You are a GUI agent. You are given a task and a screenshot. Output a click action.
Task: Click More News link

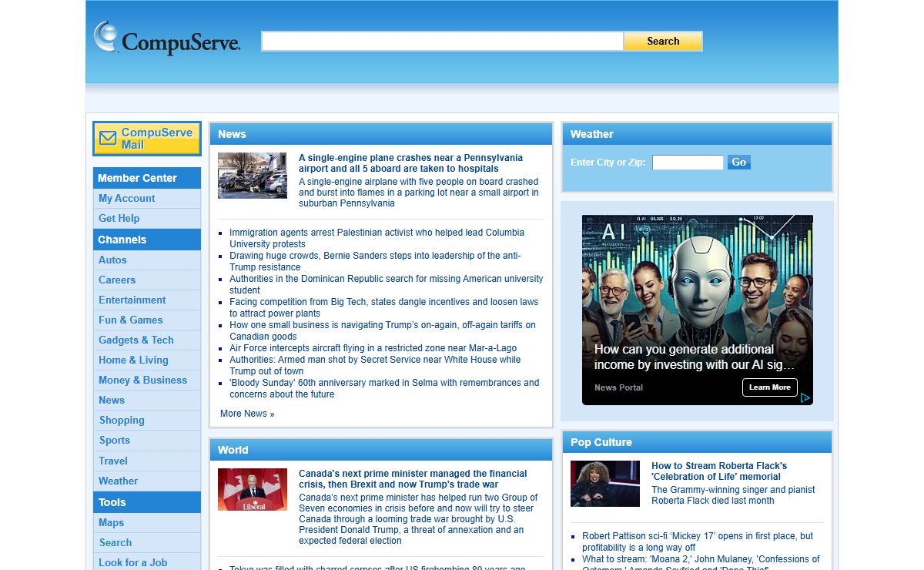(247, 414)
